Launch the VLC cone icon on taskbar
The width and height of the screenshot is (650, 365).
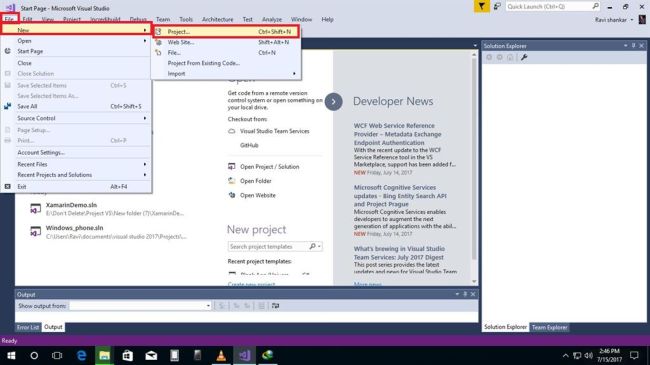[221, 355]
